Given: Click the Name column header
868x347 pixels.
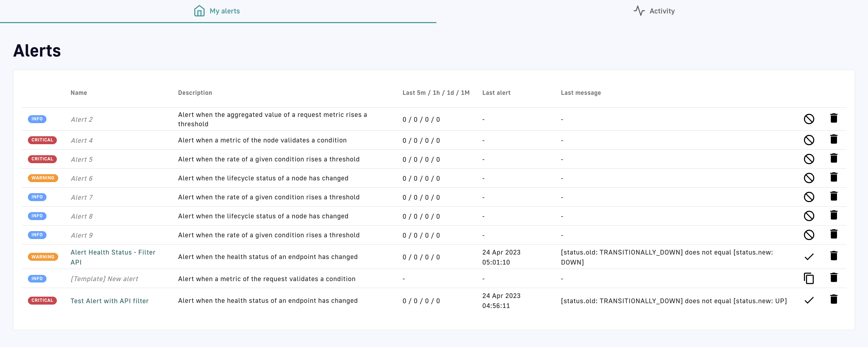Looking at the screenshot, I should click(79, 93).
